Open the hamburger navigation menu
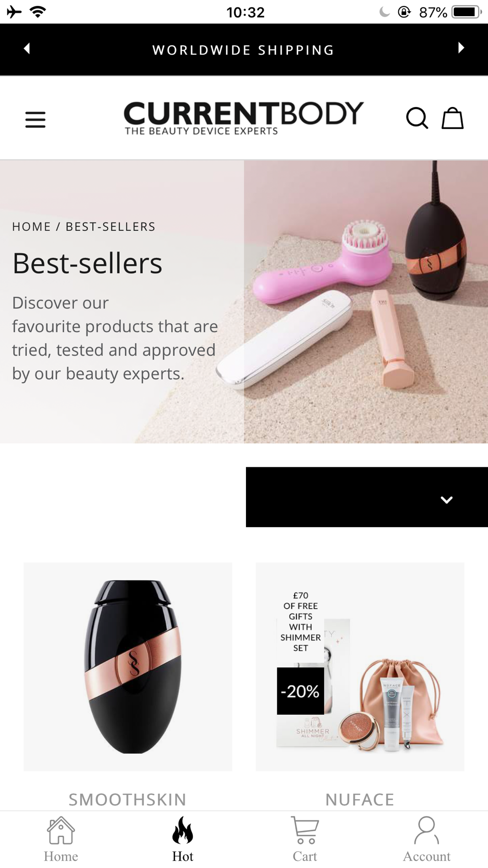Image resolution: width=488 pixels, height=868 pixels. pos(35,119)
